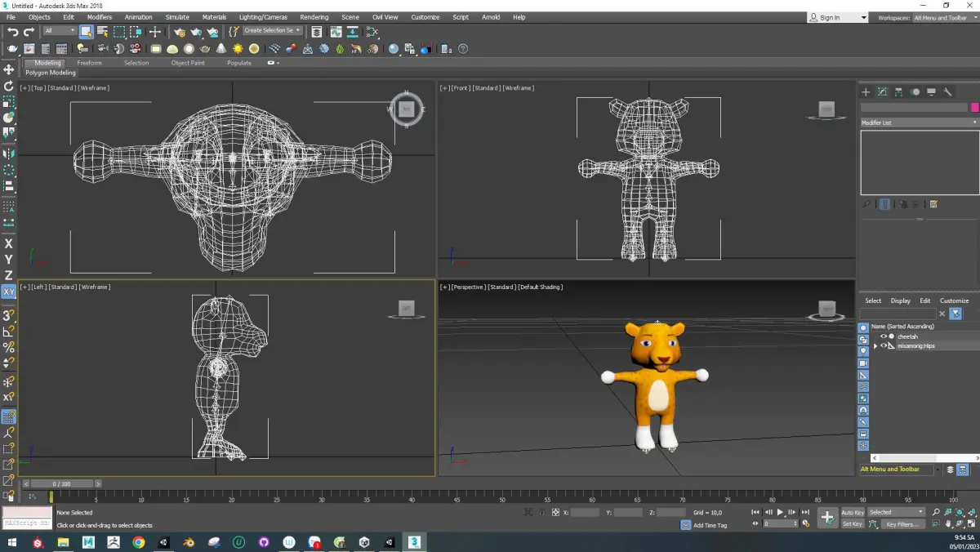Restrict movement to X axis

click(x=9, y=243)
